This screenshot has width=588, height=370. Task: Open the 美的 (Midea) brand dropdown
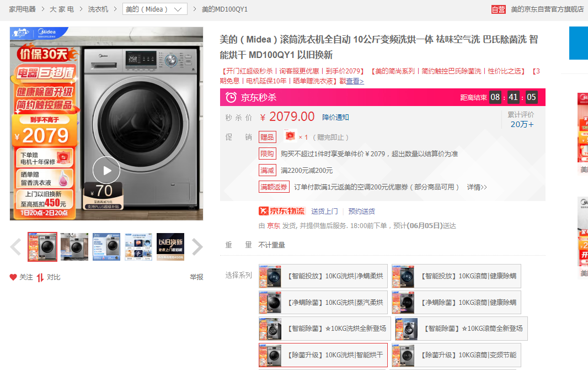(155, 9)
